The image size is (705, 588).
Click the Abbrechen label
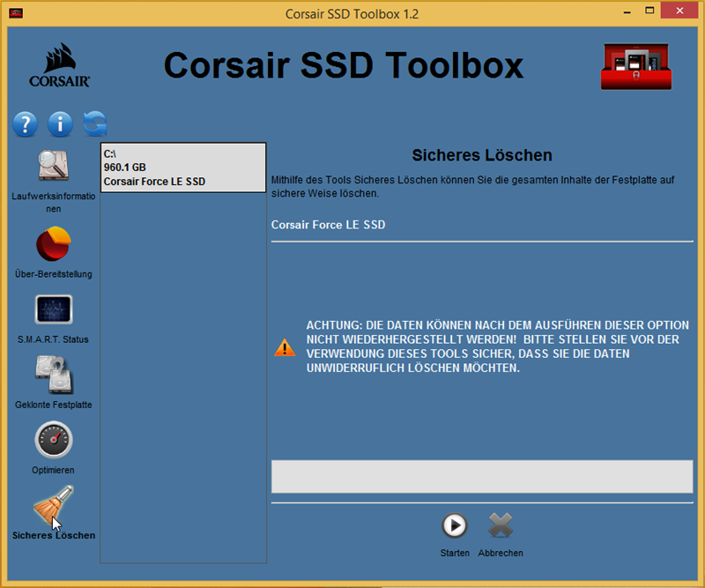tap(501, 553)
